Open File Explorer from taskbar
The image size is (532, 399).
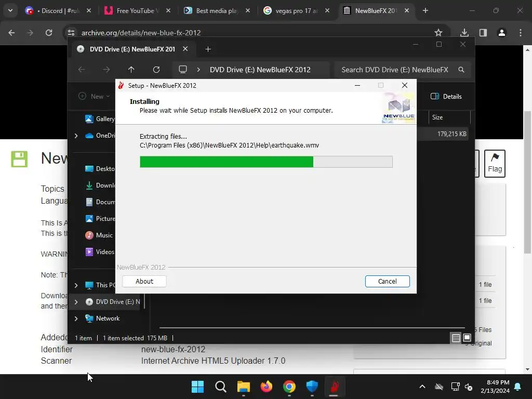(243, 387)
